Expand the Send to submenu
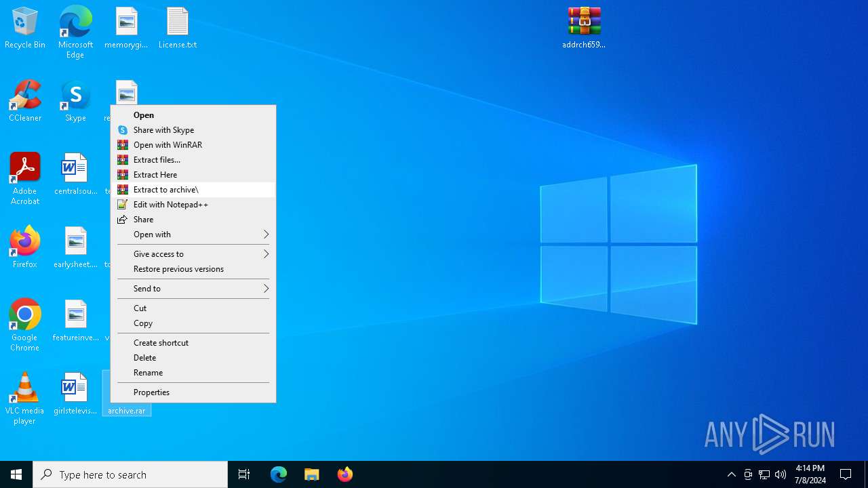The height and width of the screenshot is (488, 868). click(x=193, y=289)
